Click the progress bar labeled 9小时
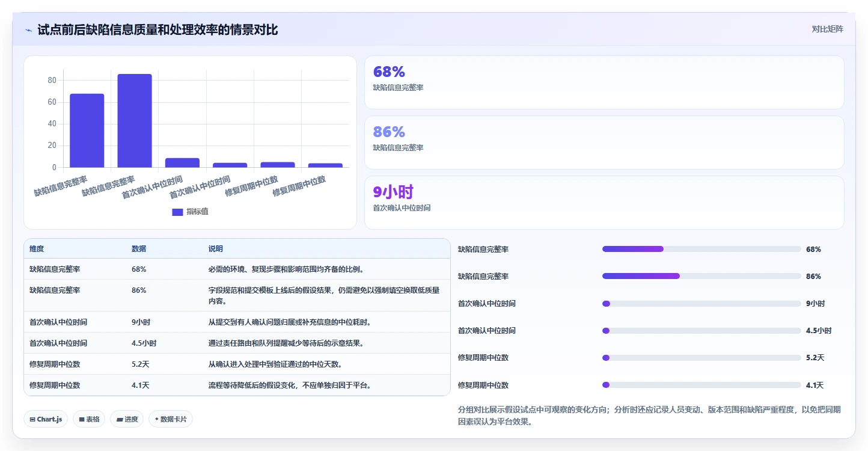The height and width of the screenshot is (451, 868). [701, 304]
